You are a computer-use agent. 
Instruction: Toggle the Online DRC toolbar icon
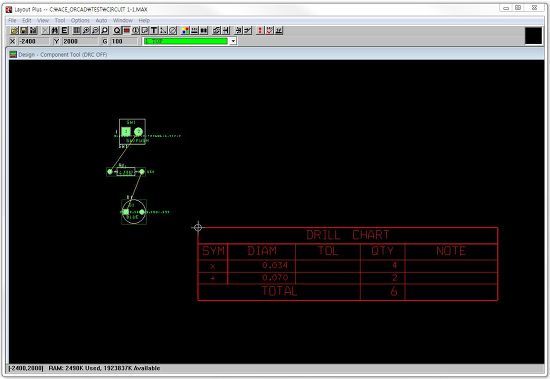coord(195,31)
